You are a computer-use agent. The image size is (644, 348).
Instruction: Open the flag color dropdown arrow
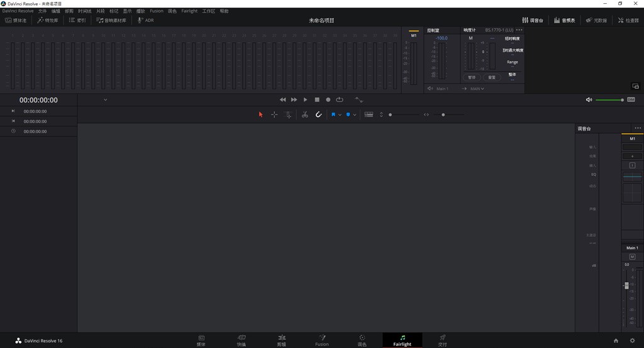coord(340,115)
